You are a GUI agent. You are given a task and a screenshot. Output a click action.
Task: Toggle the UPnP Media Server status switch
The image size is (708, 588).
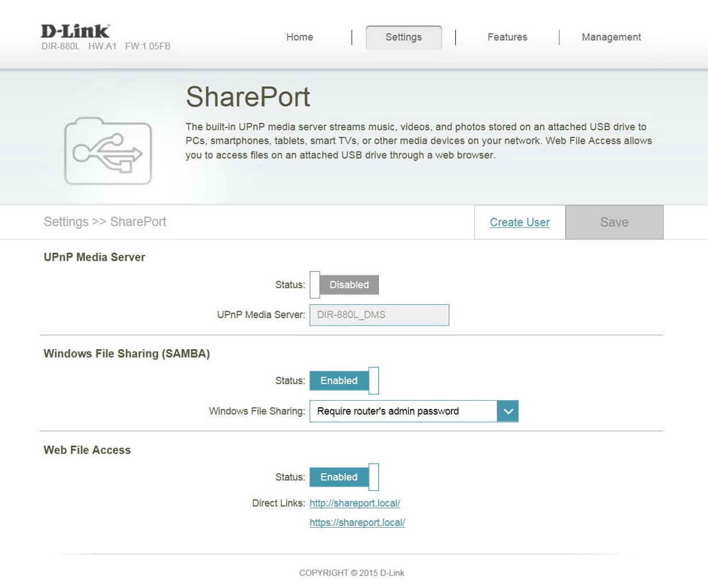click(x=344, y=285)
